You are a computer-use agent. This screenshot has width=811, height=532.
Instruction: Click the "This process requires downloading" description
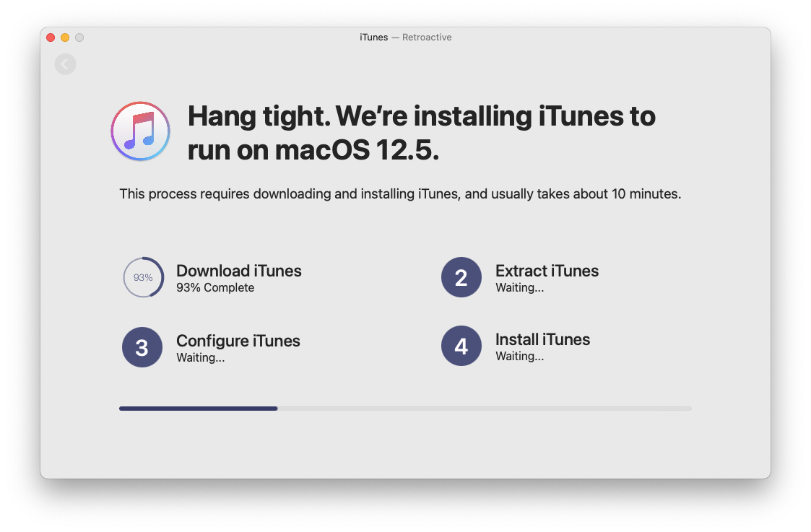(x=400, y=194)
